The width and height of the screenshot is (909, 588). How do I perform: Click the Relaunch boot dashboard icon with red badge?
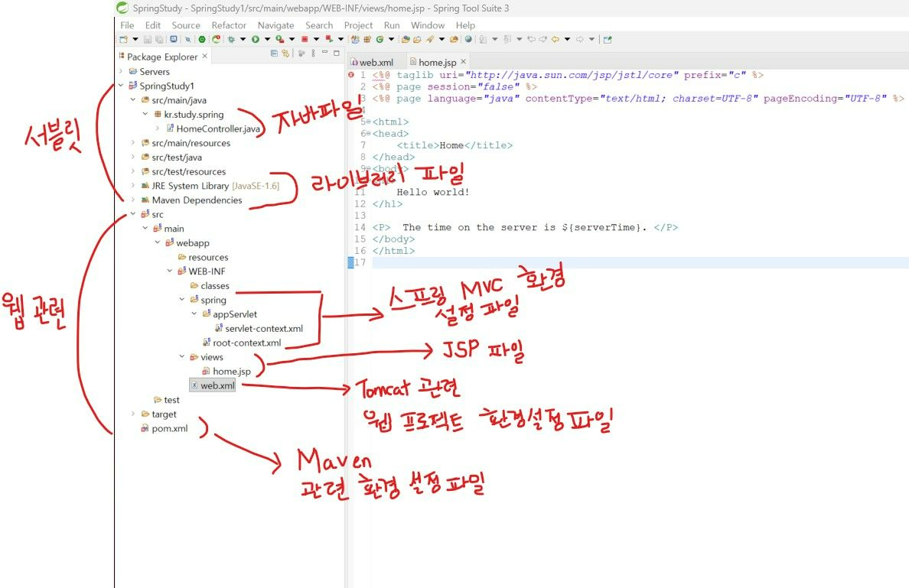point(217,40)
